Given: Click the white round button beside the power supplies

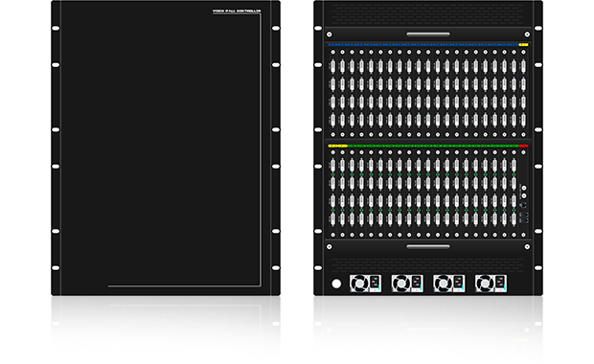Looking at the screenshot, I should coord(336,284).
